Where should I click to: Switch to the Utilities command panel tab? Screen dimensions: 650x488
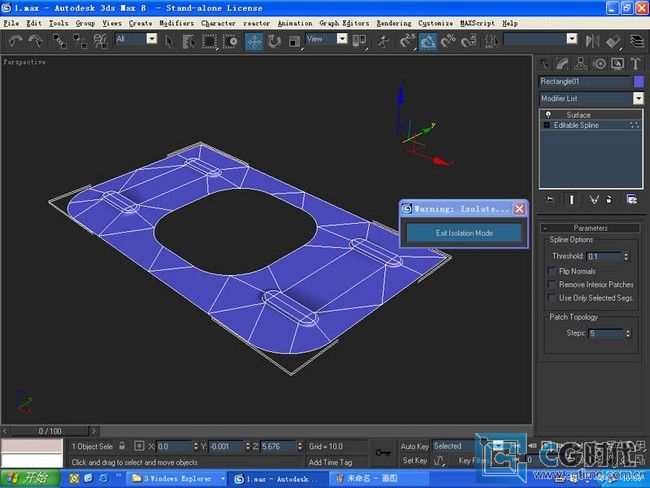tap(635, 64)
